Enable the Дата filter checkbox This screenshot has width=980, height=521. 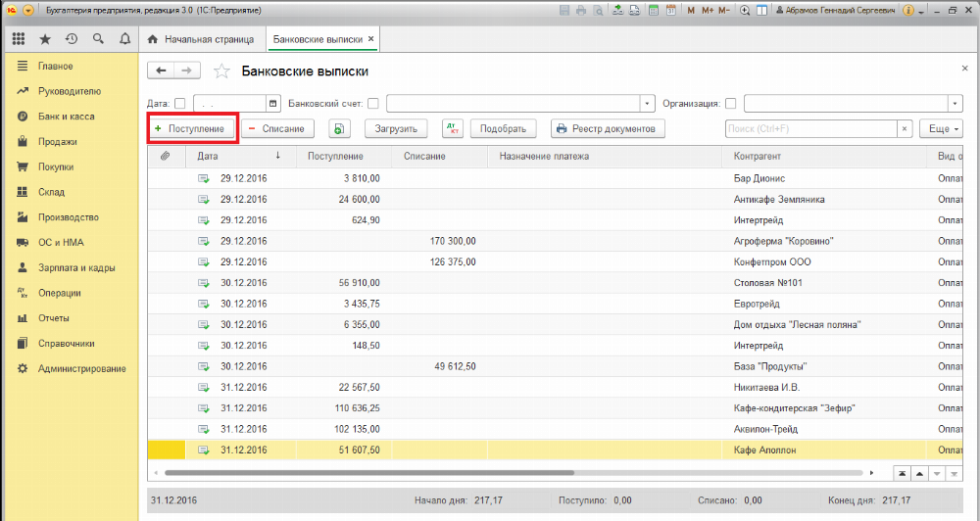(x=179, y=103)
